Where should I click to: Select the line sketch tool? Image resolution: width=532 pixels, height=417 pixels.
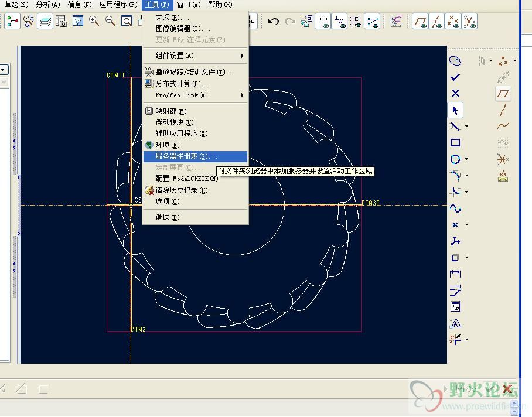pos(455,127)
